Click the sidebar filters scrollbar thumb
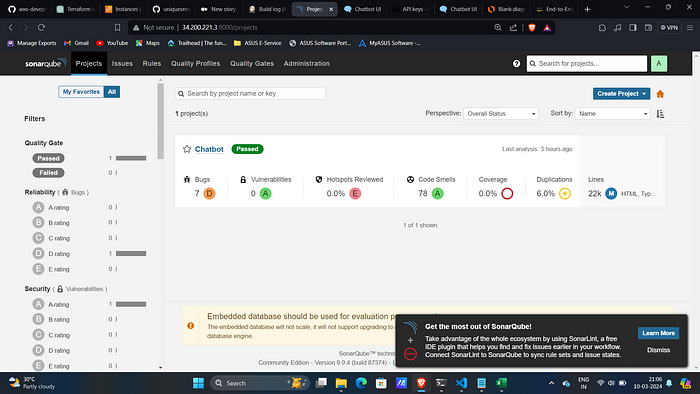 click(161, 120)
